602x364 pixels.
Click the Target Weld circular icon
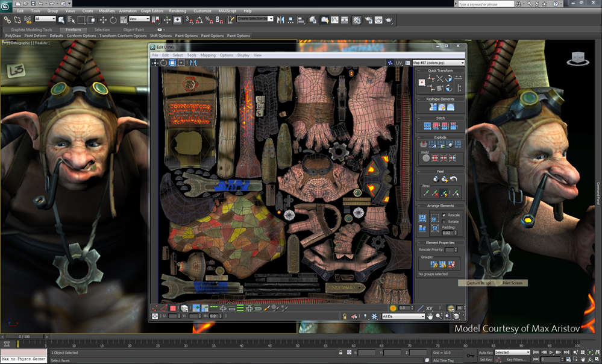point(425,158)
